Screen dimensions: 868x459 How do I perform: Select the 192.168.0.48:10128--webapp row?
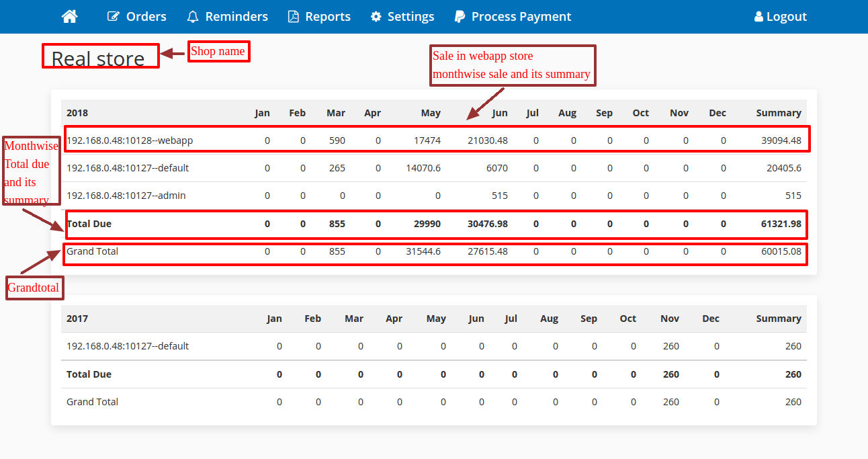point(130,140)
